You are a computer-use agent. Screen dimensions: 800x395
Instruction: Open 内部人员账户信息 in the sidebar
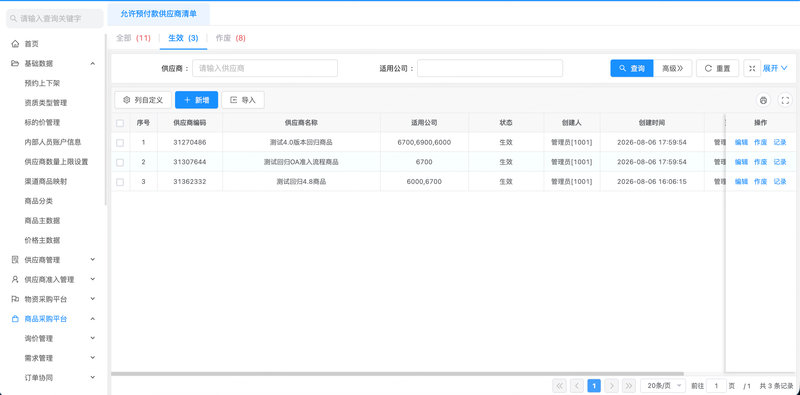click(x=53, y=142)
